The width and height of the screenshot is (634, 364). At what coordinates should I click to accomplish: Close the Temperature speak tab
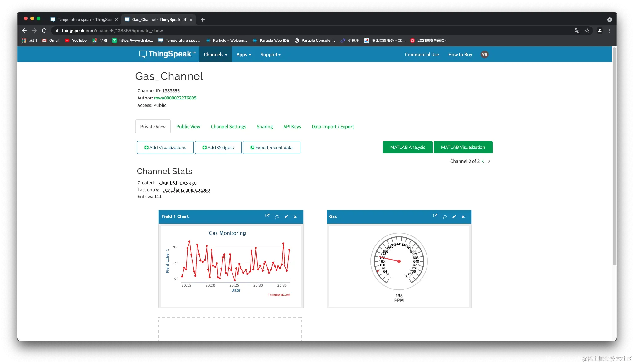pyautogui.click(x=116, y=20)
